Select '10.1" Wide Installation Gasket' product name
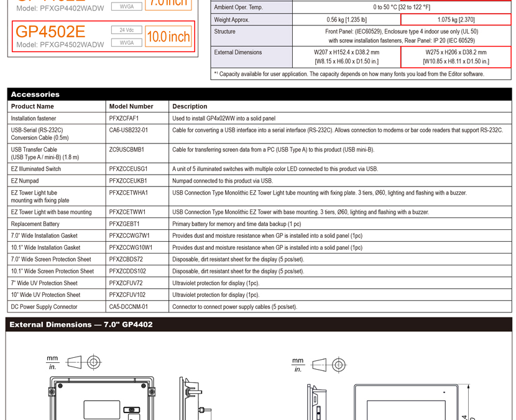This screenshot has width=516, height=420. (45, 248)
